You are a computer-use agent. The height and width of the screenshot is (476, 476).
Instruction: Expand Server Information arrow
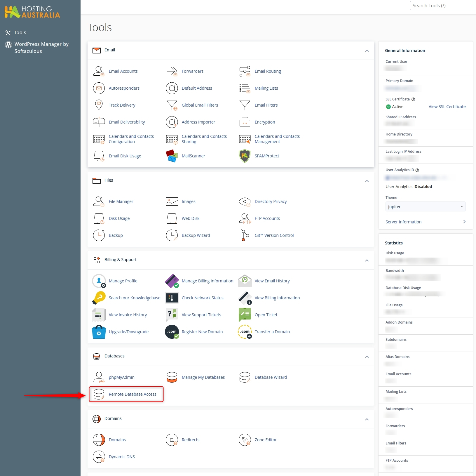464,222
